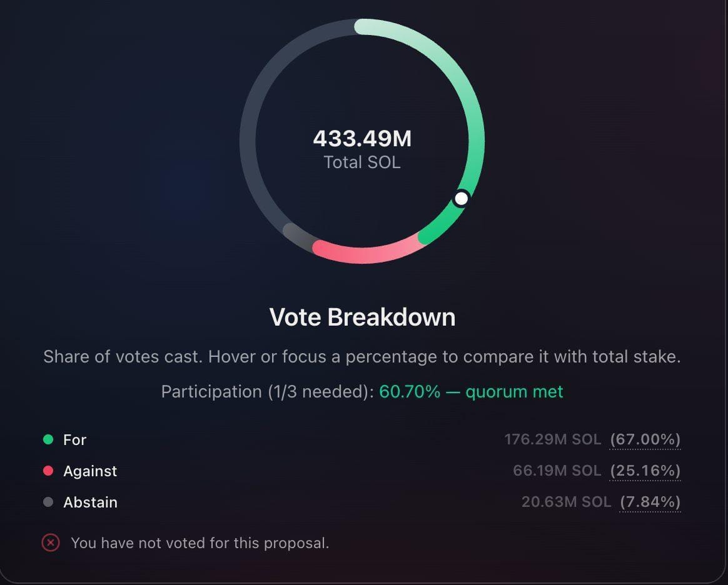
Task: Click the 25.16% Against percentage
Action: tap(645, 471)
